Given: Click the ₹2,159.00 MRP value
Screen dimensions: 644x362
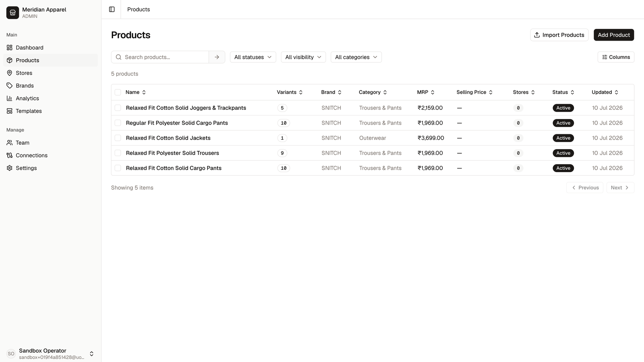Looking at the screenshot, I should [430, 108].
